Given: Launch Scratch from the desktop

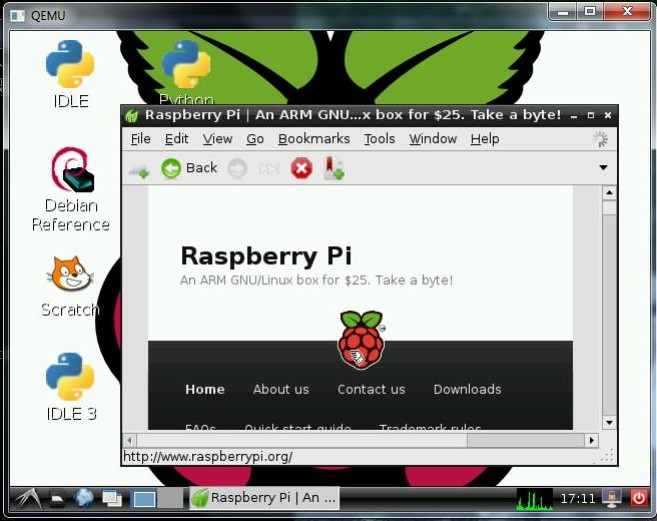Looking at the screenshot, I should click(x=70, y=286).
